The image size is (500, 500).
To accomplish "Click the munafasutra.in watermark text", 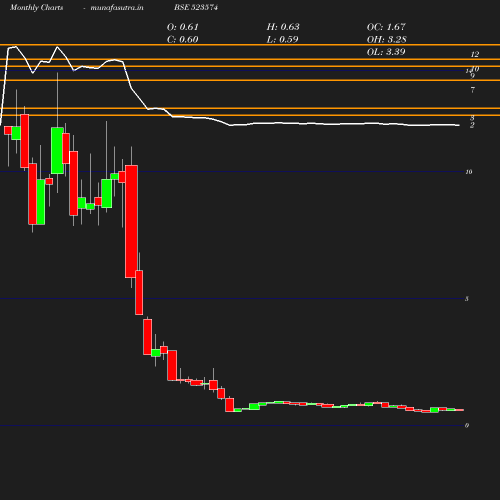I will pos(117,7).
